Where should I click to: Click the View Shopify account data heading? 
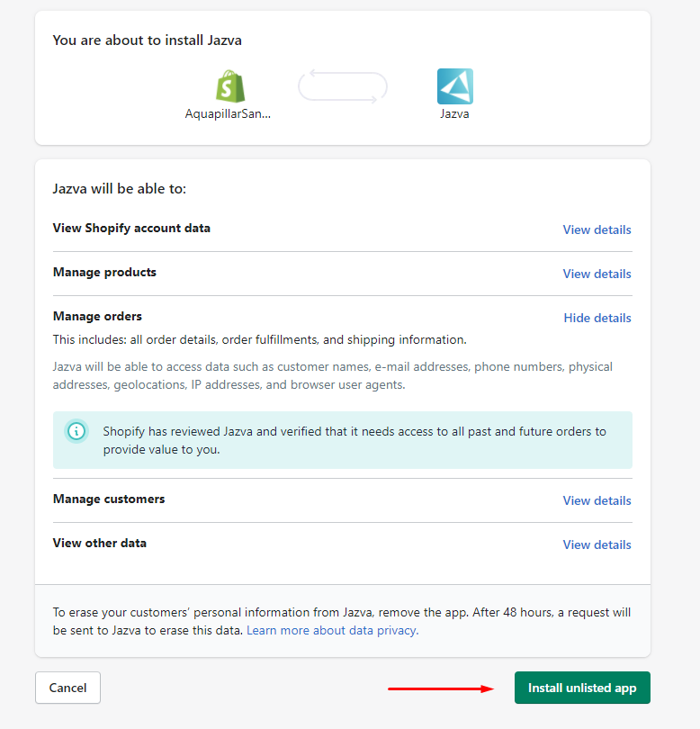pyautogui.click(x=131, y=229)
